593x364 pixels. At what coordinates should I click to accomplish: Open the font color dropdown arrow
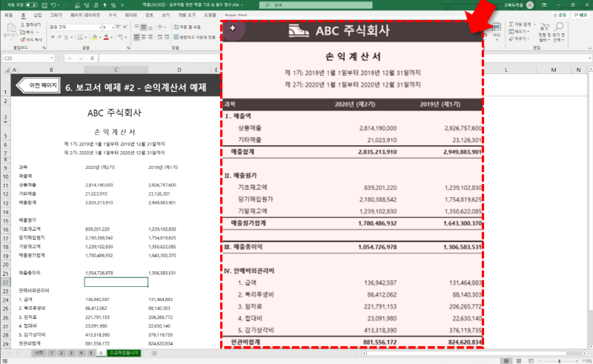click(x=112, y=38)
